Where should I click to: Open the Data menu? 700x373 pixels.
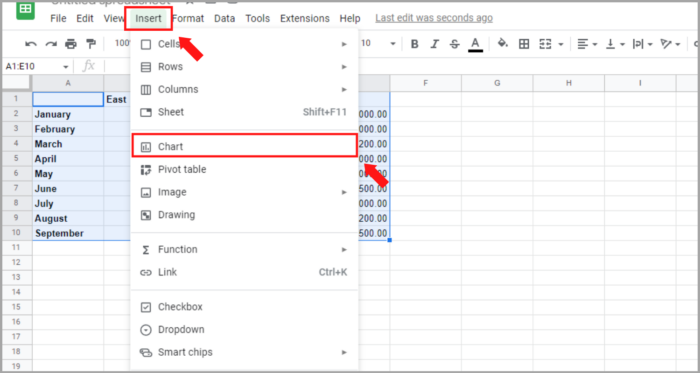[x=225, y=18]
